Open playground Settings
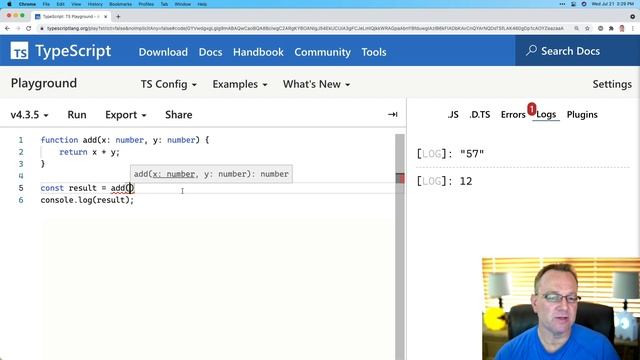This screenshot has height=360, width=640. [x=612, y=84]
